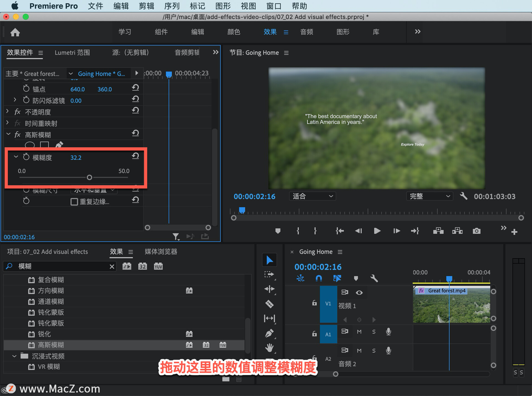
Task: Hide video track V1 with eye icon
Action: tap(359, 293)
